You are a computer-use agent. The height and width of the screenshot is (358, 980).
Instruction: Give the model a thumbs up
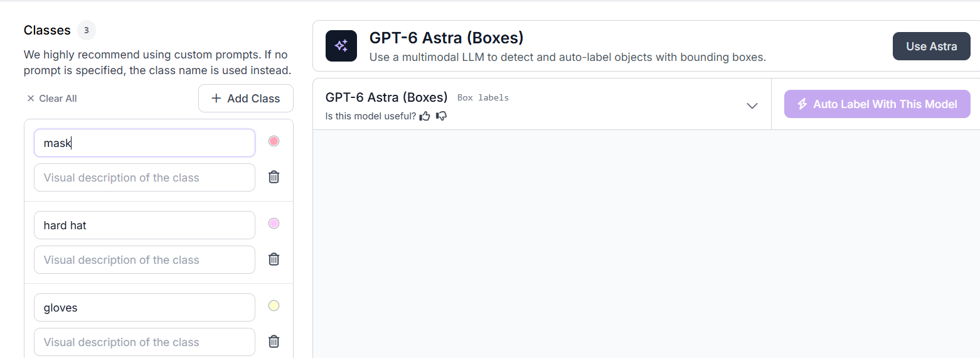tap(425, 116)
